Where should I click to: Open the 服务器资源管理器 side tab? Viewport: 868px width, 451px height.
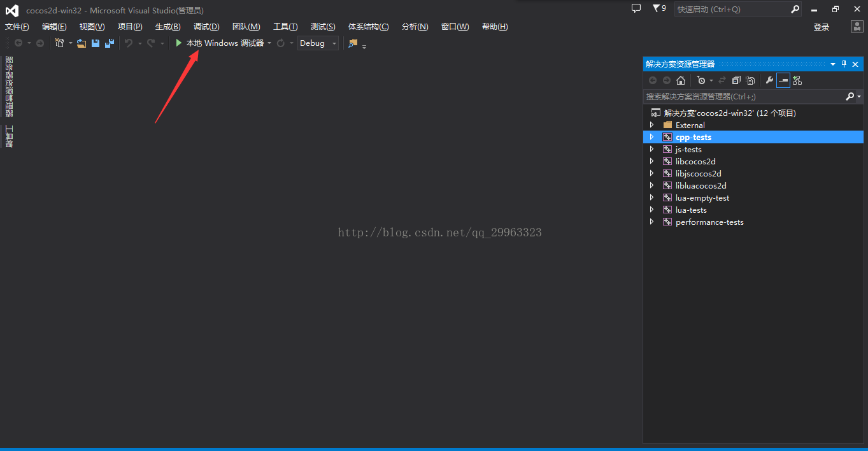pyautogui.click(x=9, y=87)
